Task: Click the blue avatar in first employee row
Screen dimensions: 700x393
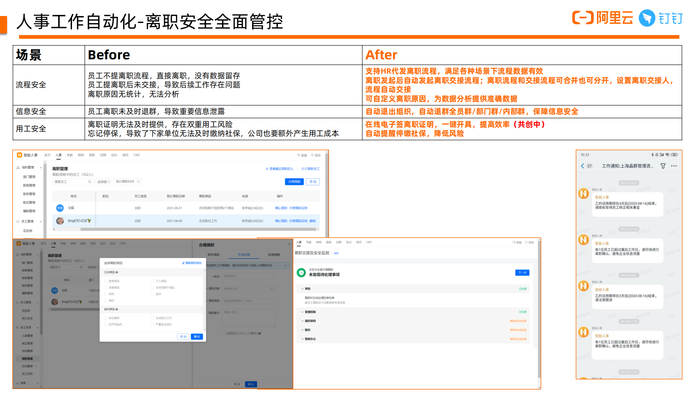Action: (60, 208)
